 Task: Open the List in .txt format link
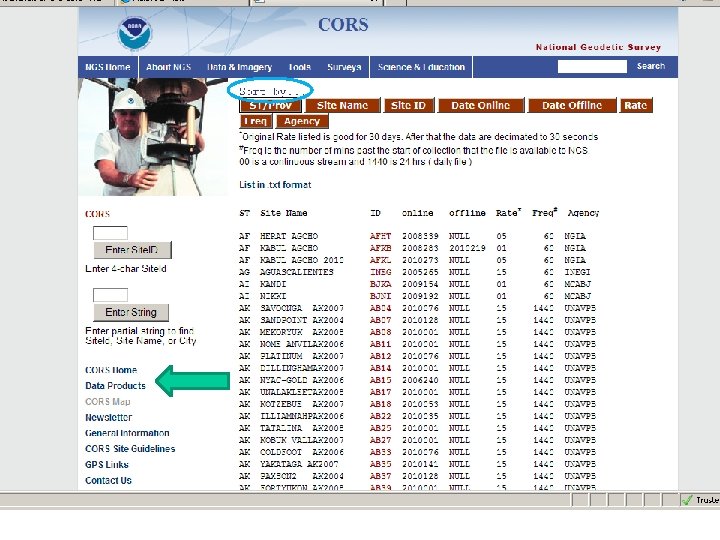click(x=275, y=185)
